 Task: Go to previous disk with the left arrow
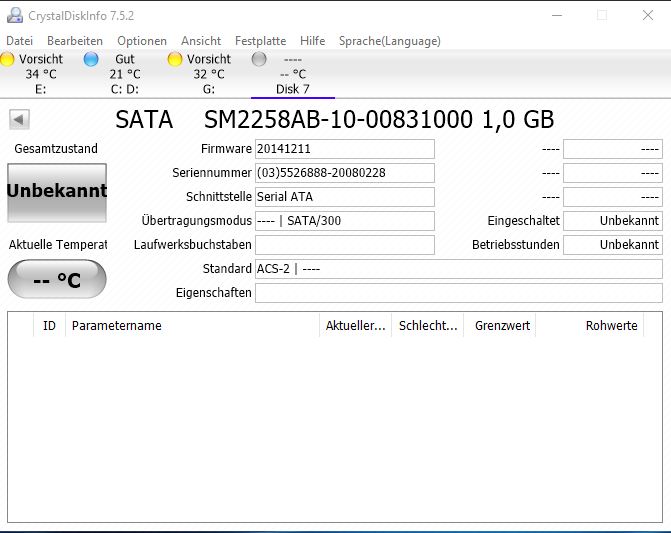19,119
